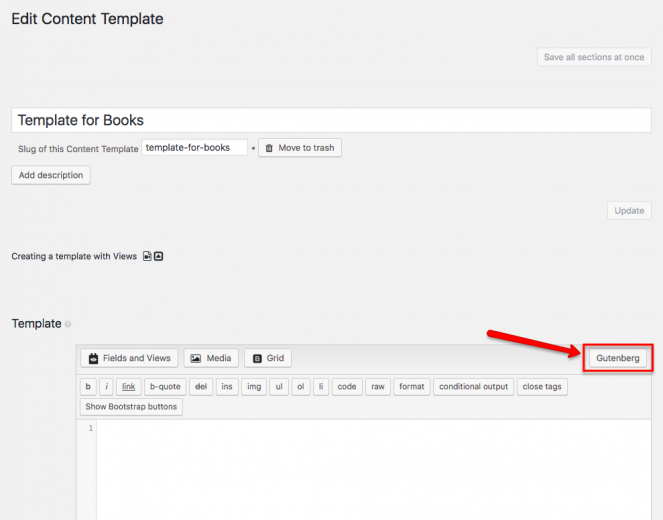Click into the template code editor area
The height and width of the screenshot is (520, 663).
coord(374,469)
